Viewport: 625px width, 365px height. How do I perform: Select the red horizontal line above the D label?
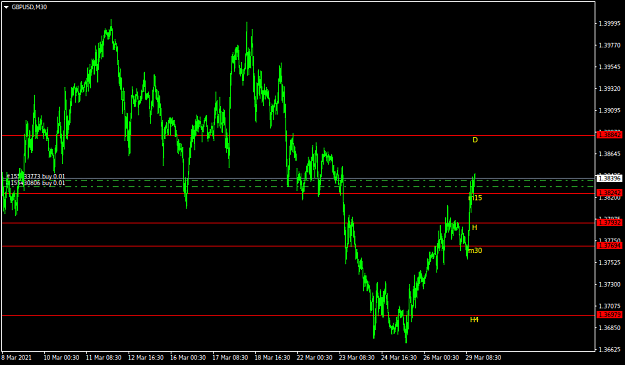(298, 135)
